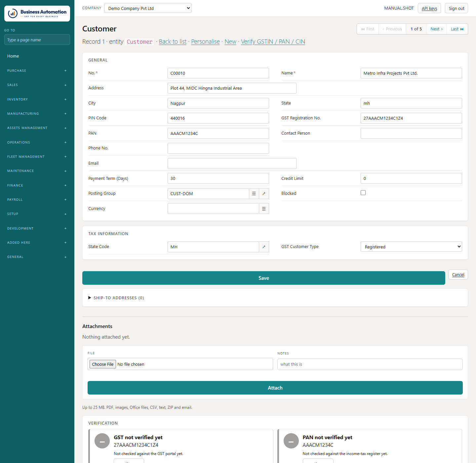476x463 pixels.
Task: Expand the Sales menu
Action: point(37,85)
